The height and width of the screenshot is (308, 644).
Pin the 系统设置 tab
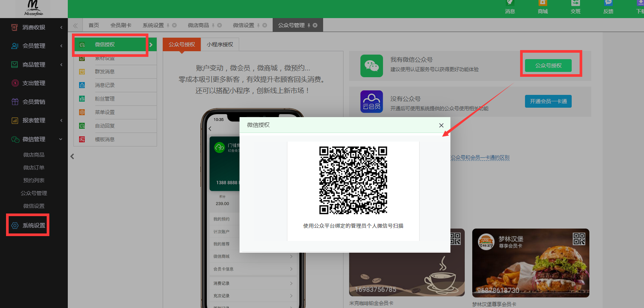point(168,25)
